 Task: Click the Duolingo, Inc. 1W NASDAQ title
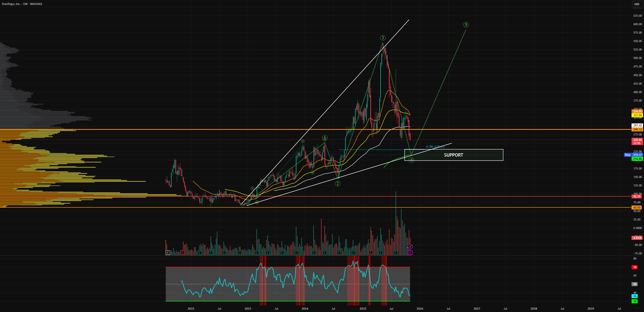tap(22, 4)
